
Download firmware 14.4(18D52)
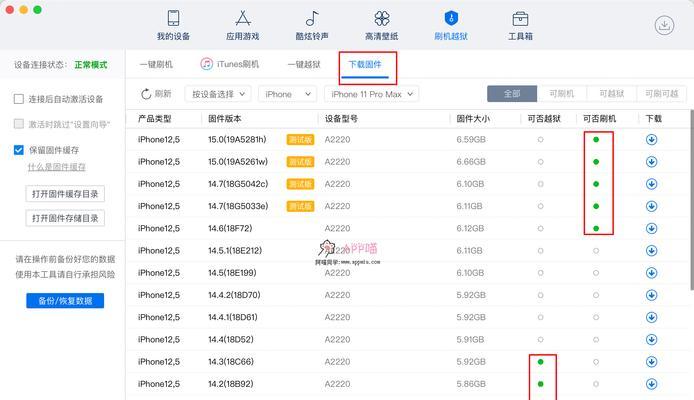pyautogui.click(x=651, y=339)
